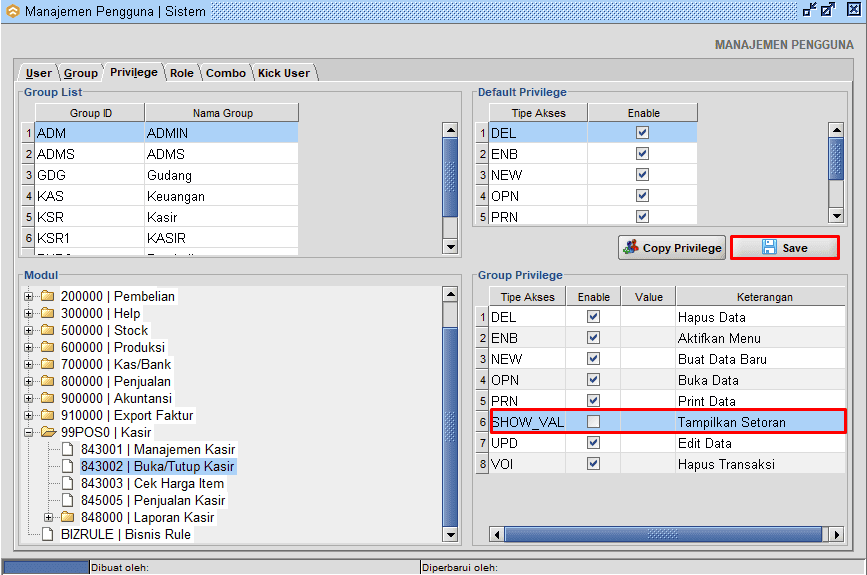Click the folder icon for 200000 Pembelian
The image size is (867, 575).
pos(48,296)
